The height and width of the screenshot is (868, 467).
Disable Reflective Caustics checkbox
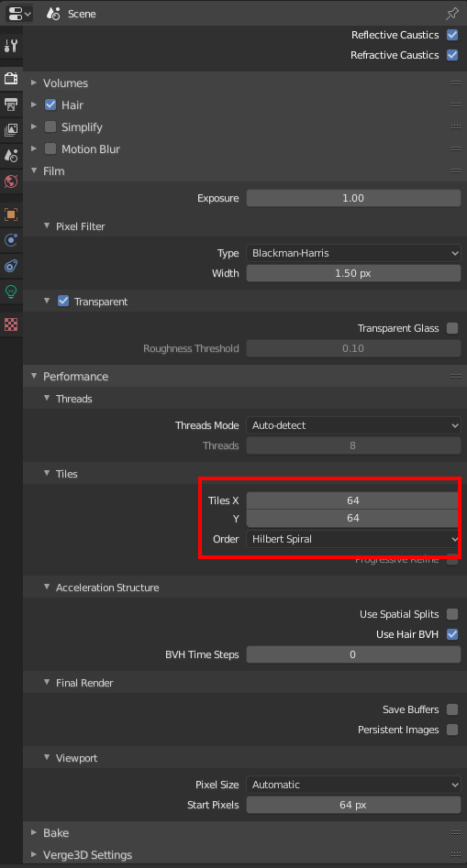[452, 35]
